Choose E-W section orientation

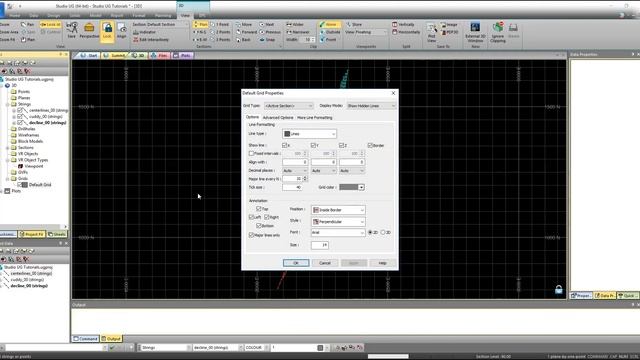(200, 40)
